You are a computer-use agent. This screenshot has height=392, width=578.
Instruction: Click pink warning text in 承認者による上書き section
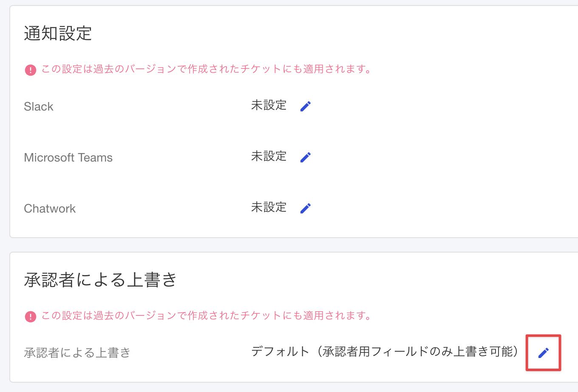(x=207, y=316)
